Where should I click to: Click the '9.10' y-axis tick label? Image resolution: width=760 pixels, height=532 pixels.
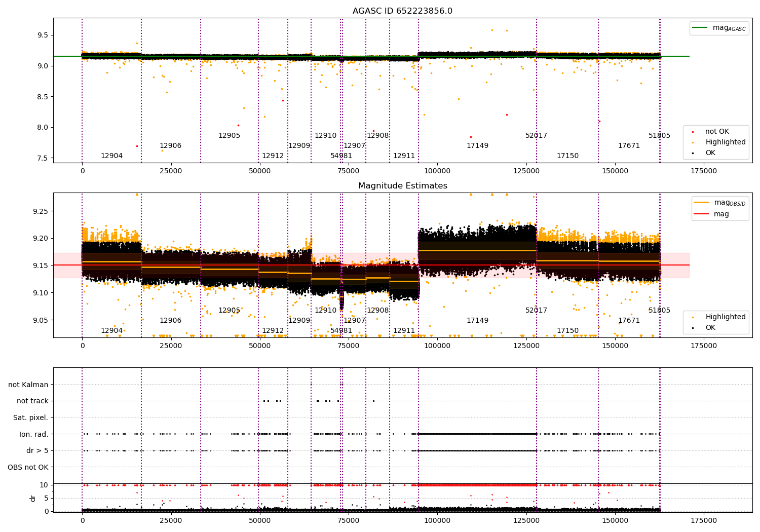[x=41, y=293]
